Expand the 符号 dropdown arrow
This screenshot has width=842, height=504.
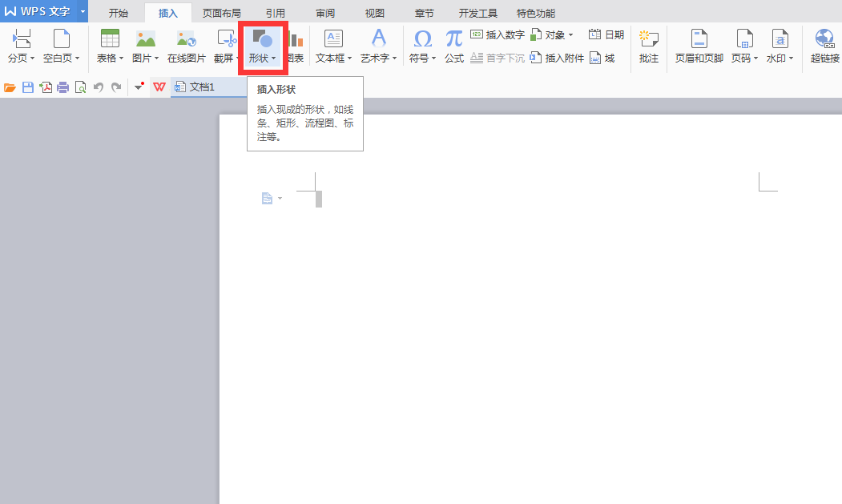[x=434, y=58]
